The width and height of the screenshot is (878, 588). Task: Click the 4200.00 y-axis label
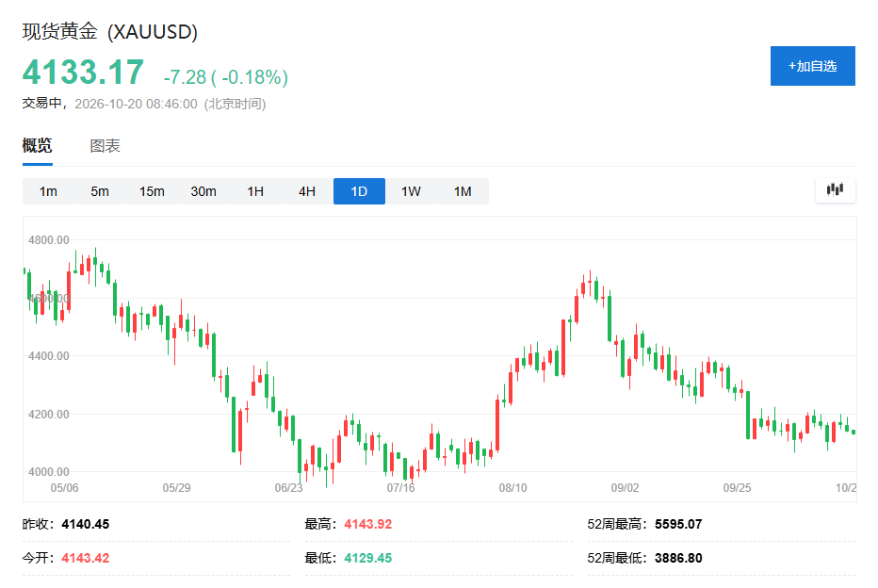pyautogui.click(x=49, y=415)
